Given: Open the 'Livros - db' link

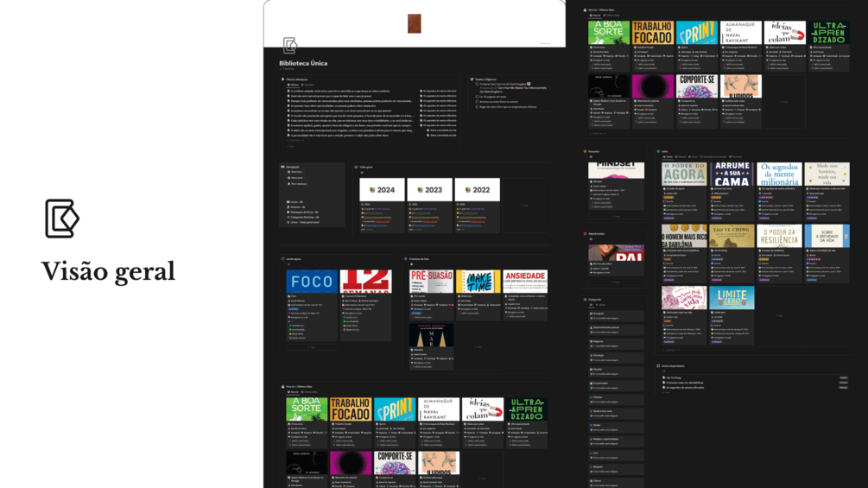Looking at the screenshot, I should (x=295, y=202).
